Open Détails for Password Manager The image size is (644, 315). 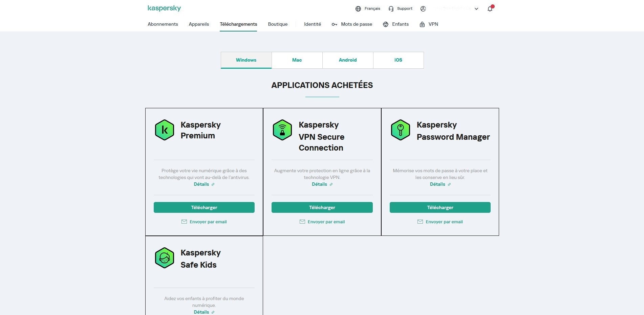(x=437, y=184)
